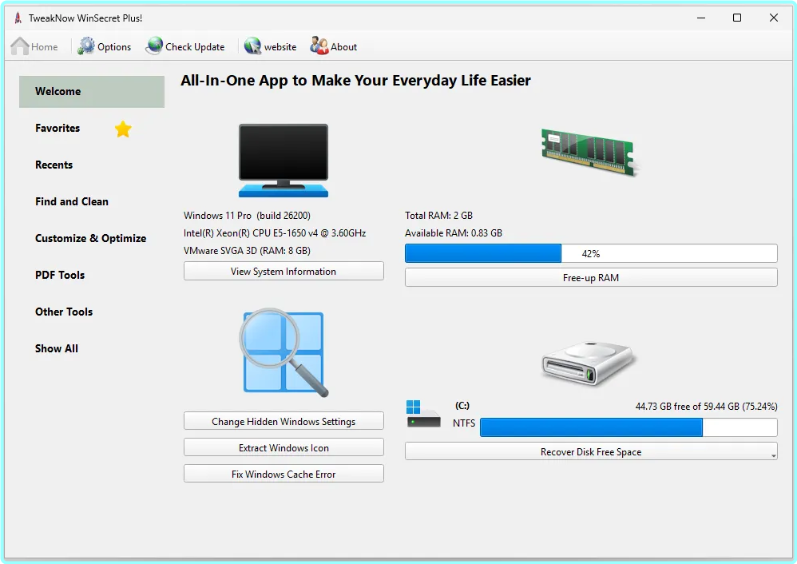Click the Home house icon in toolbar
797x564 pixels.
pyautogui.click(x=20, y=46)
